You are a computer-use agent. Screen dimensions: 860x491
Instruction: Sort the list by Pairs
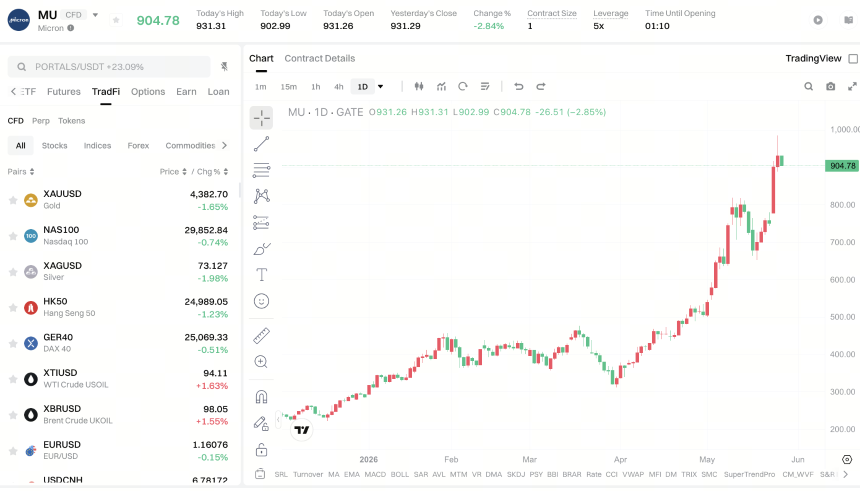coord(21,172)
